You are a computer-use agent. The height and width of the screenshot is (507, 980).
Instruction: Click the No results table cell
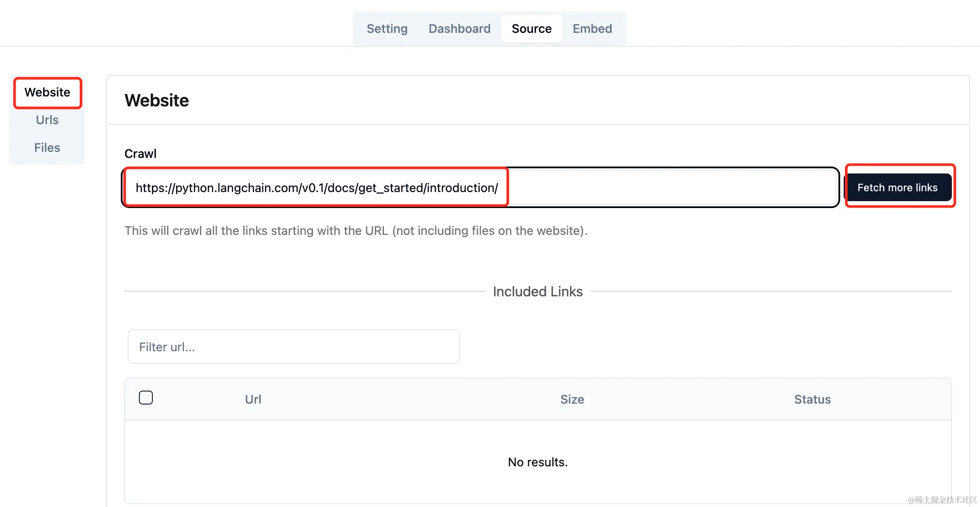(x=538, y=462)
